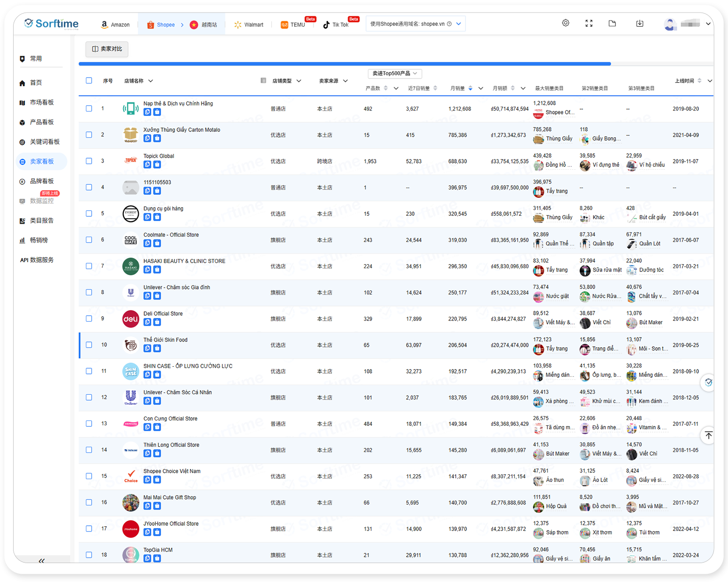This screenshot has height=582, width=728.
Task: Expand the 店铺类型 filter dropdown
Action: tap(299, 81)
